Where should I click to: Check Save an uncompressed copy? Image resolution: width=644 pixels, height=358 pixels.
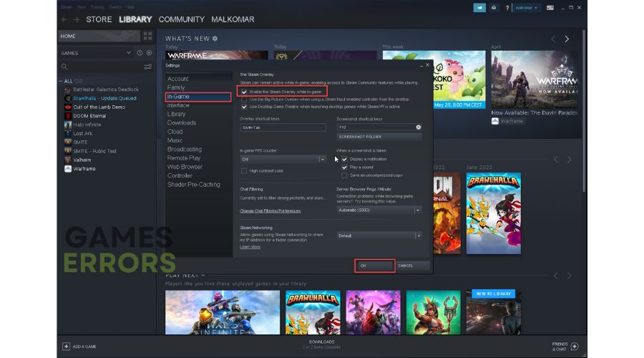tap(344, 175)
